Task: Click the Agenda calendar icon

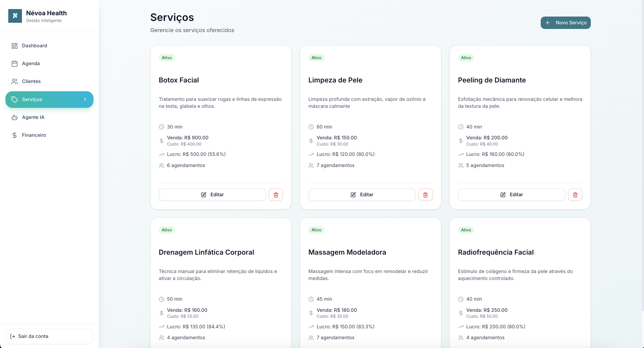Action: [14, 64]
